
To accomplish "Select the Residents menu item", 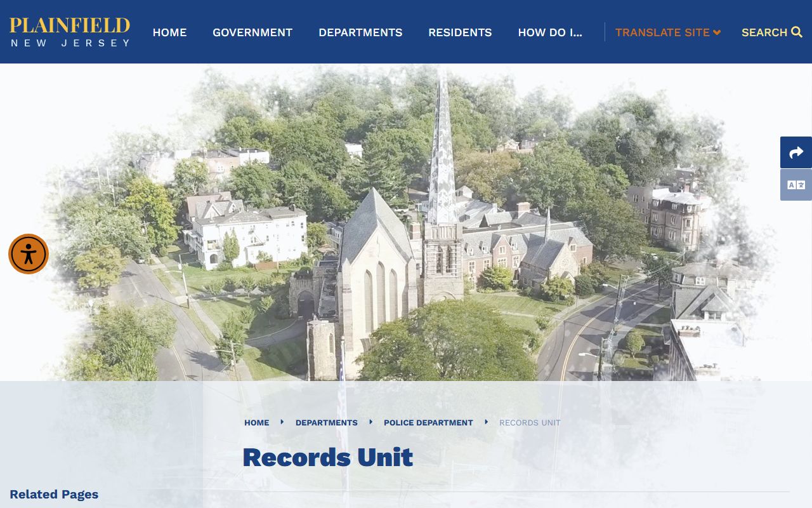I will tap(460, 32).
